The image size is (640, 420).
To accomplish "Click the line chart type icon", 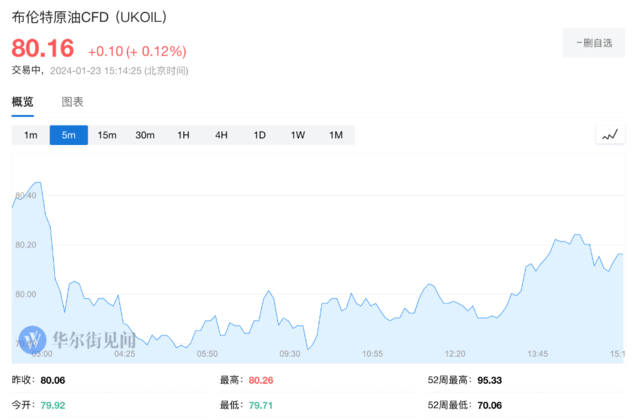I will pos(610,135).
